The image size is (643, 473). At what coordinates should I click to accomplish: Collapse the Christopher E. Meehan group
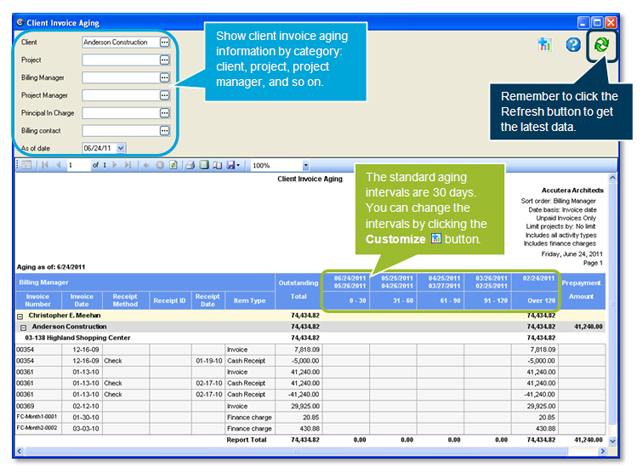[24, 314]
